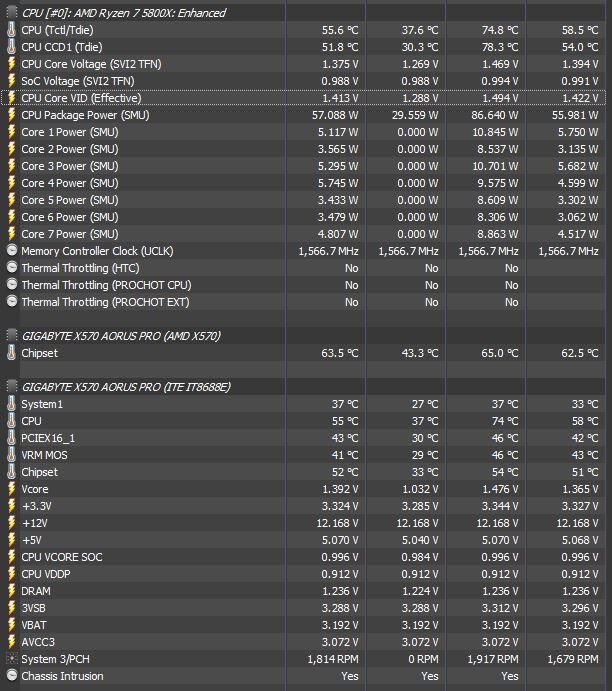
Task: Select the Core 5 Power (SMU) label
Action: tap(70, 200)
